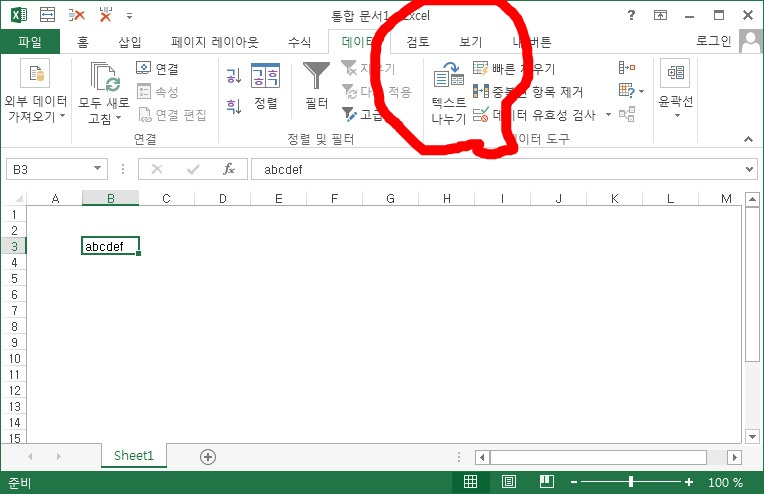This screenshot has width=764, height=494.
Task: Confirm entry with checkmark icon
Action: tap(193, 170)
